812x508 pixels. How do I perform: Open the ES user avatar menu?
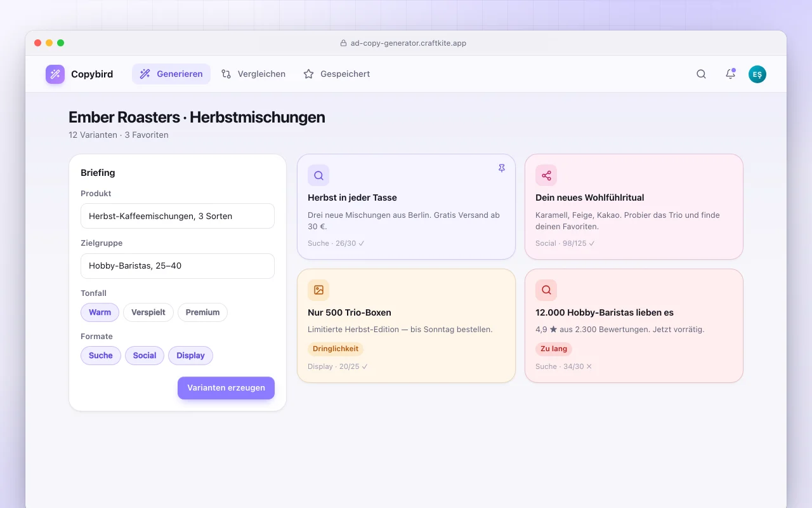tap(757, 74)
